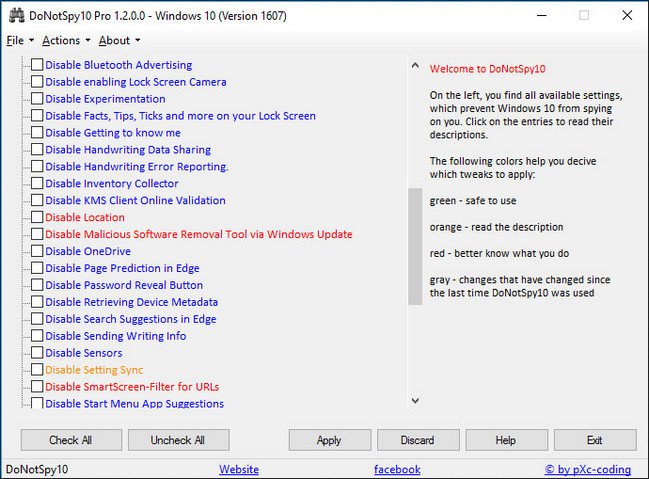Check Disable Handwriting Error Reporting box

click(x=37, y=166)
